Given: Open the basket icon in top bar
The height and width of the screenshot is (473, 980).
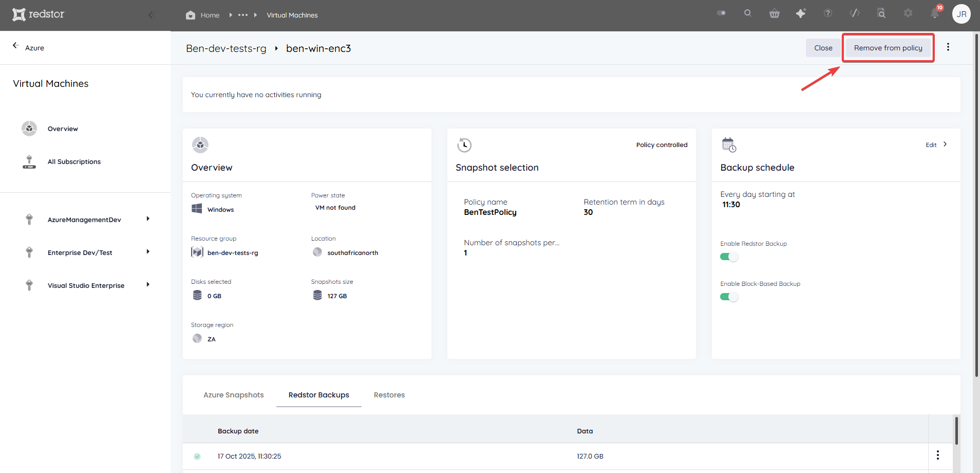Looking at the screenshot, I should (775, 13).
